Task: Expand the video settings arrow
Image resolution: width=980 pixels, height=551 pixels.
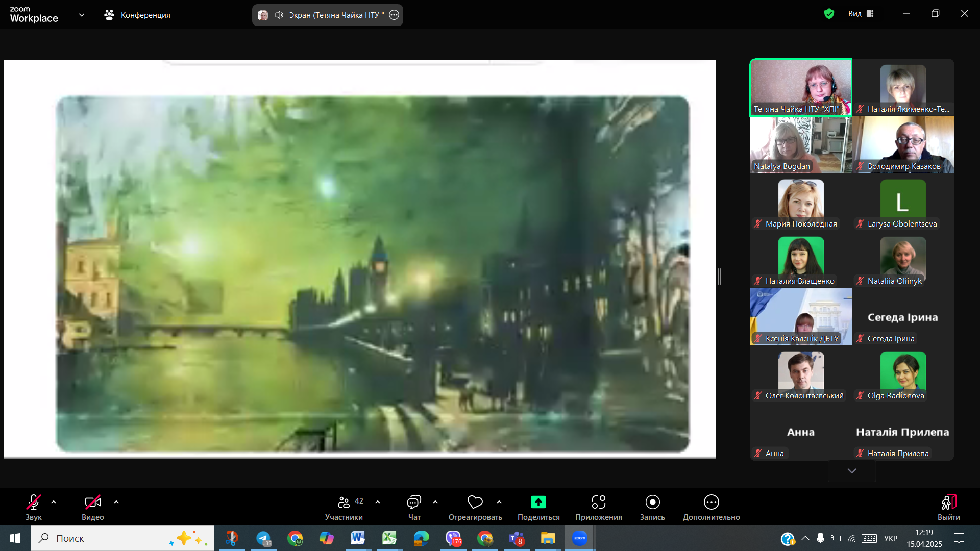Action: (116, 502)
